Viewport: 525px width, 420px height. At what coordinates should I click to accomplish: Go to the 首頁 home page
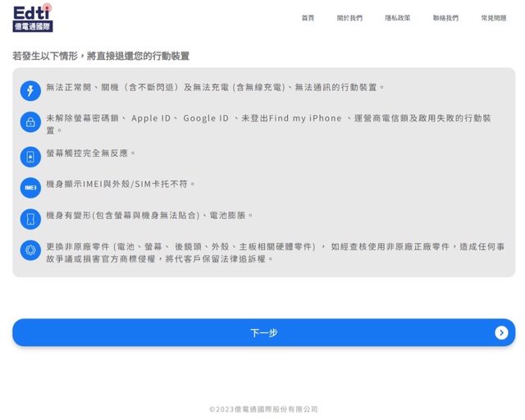[x=308, y=18]
